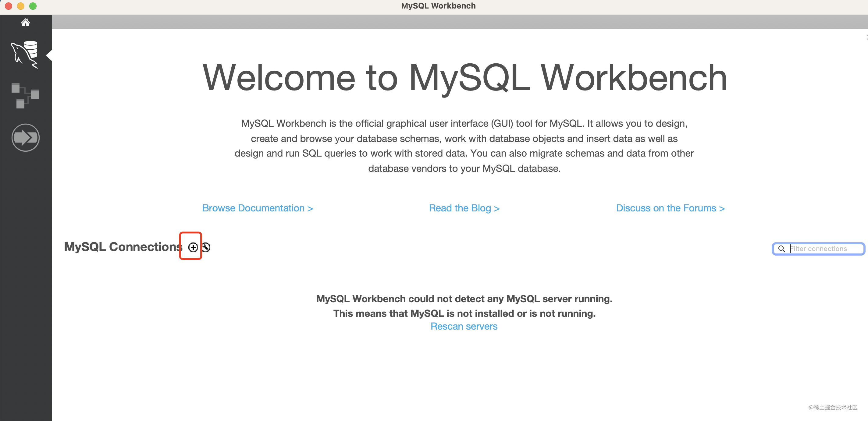
Task: Click the Welcome to MySQL Workbench heading
Action: [464, 77]
